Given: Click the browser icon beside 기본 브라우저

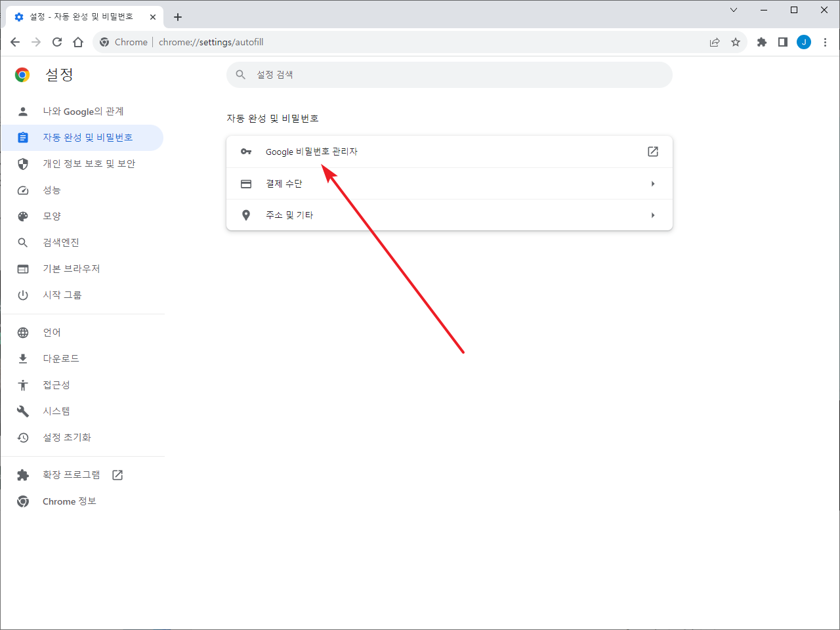Looking at the screenshot, I should coord(23,269).
